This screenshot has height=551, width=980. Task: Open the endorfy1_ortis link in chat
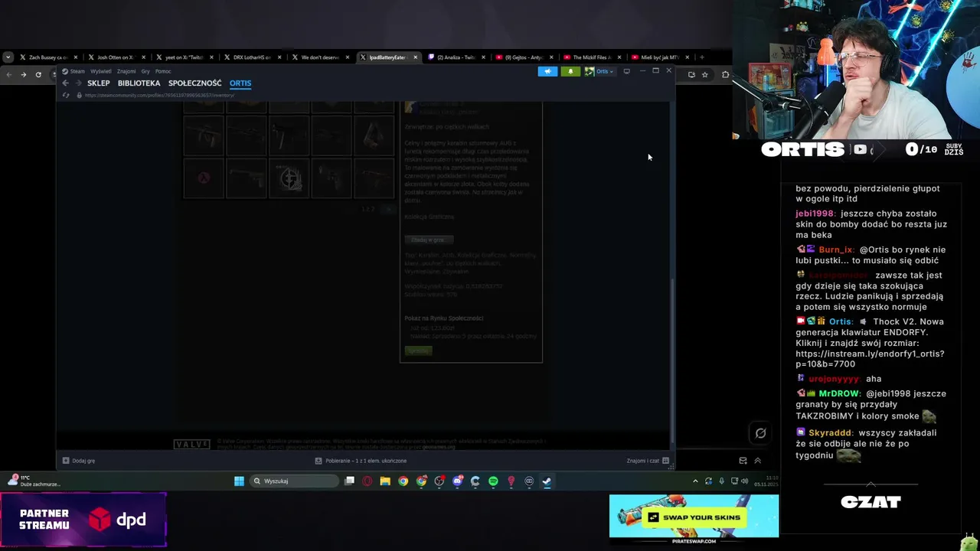click(x=870, y=359)
